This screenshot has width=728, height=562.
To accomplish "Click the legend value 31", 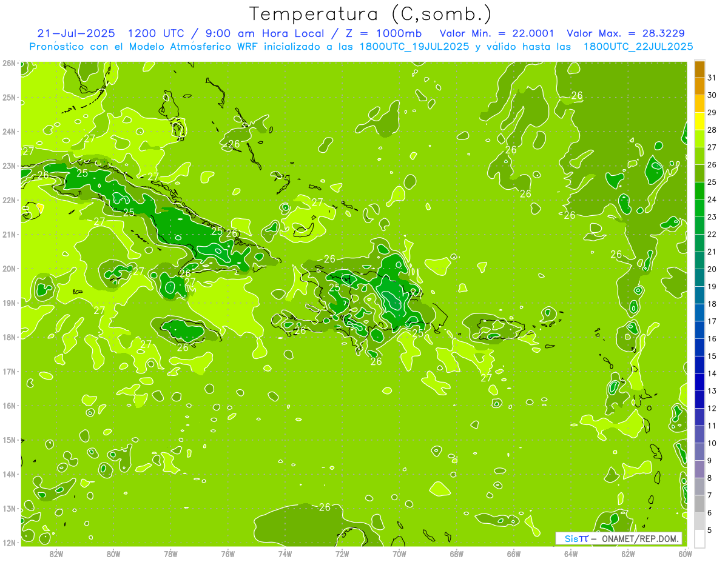I will [712, 78].
